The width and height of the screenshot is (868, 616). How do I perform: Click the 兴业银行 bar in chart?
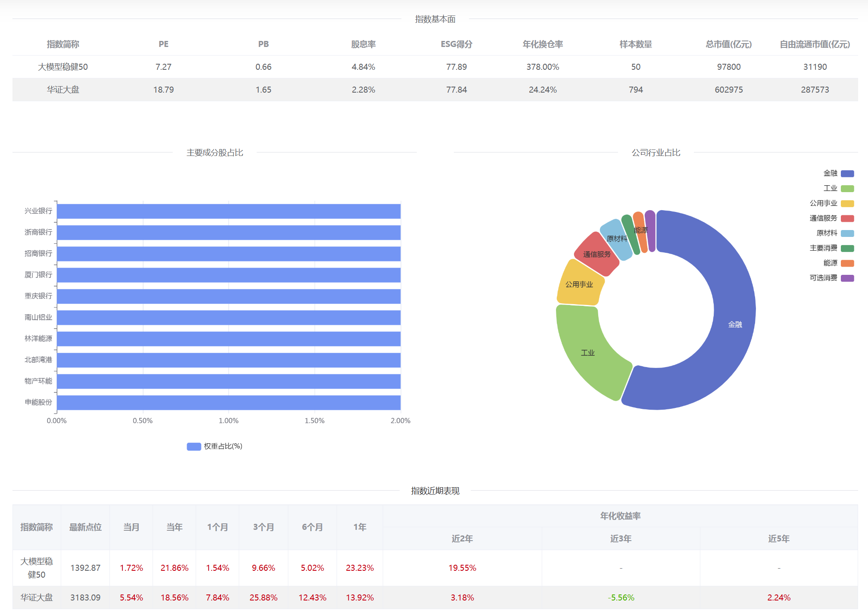228,211
